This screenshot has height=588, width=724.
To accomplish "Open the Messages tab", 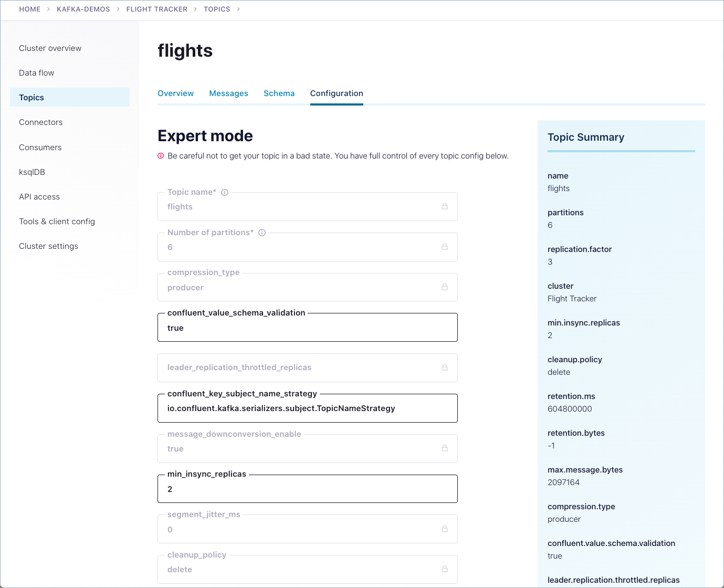I will click(x=228, y=93).
